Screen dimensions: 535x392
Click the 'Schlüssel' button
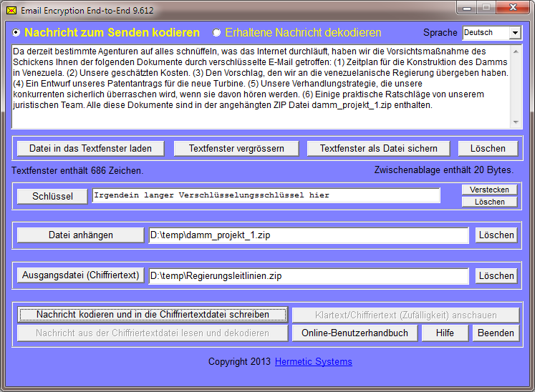point(52,196)
